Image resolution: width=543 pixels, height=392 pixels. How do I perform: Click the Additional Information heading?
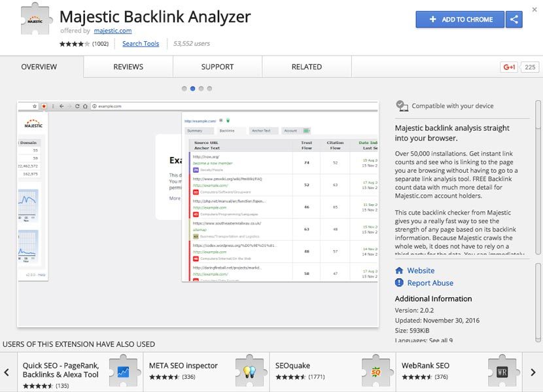coord(433,298)
